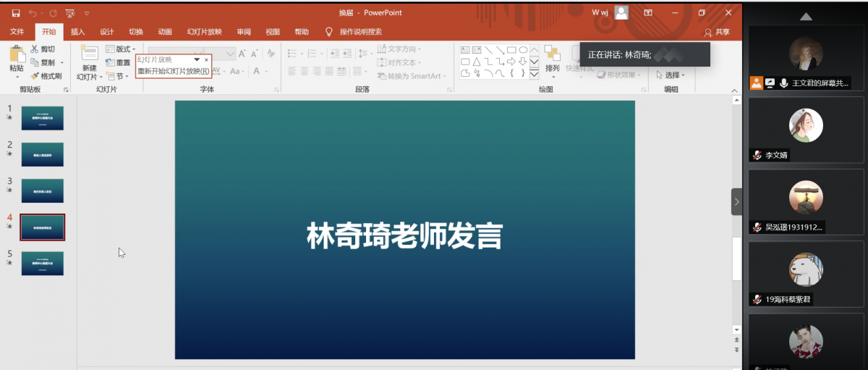Pick the oval shape in shapes gallery
This screenshot has width=868, height=370.
coord(523,50)
